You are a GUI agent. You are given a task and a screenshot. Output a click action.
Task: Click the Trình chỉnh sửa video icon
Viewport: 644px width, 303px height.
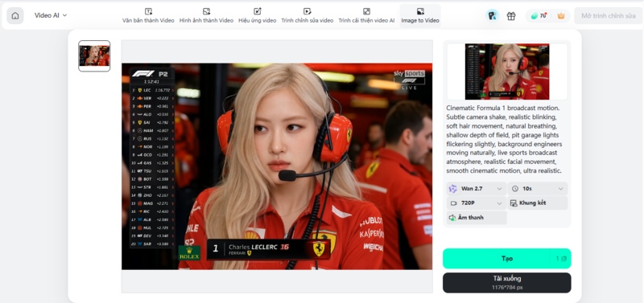(308, 11)
